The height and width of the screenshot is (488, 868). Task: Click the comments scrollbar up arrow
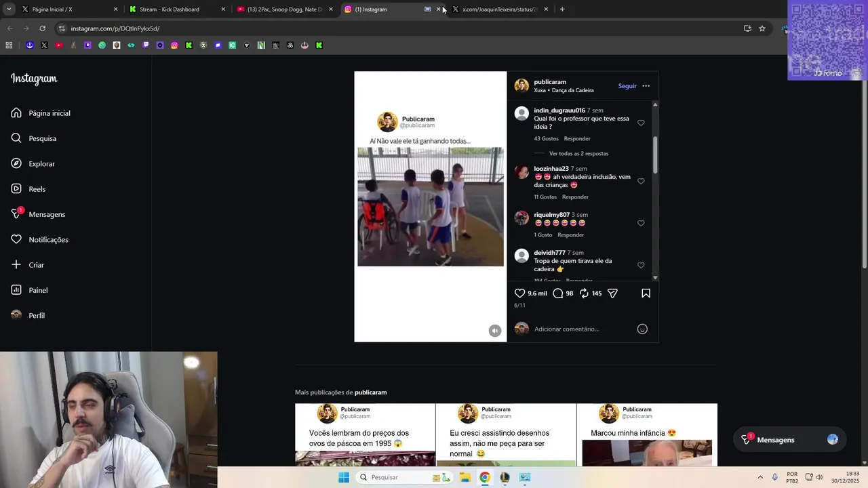655,104
